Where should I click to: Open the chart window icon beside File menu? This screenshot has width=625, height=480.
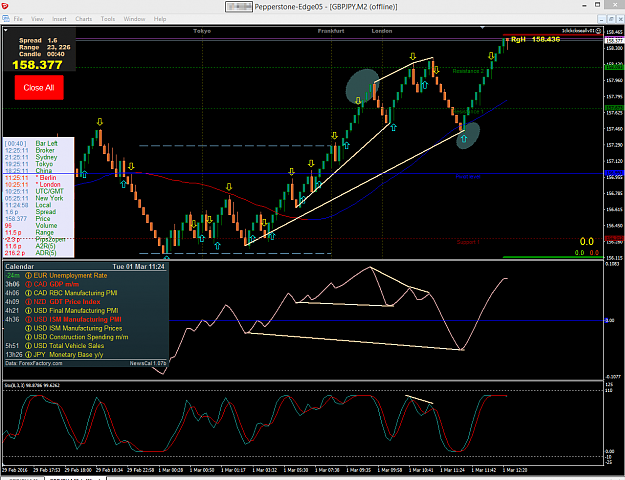(x=6, y=19)
